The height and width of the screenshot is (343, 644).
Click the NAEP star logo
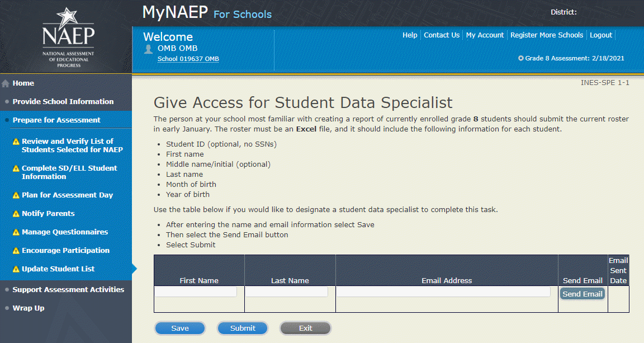tap(68, 37)
